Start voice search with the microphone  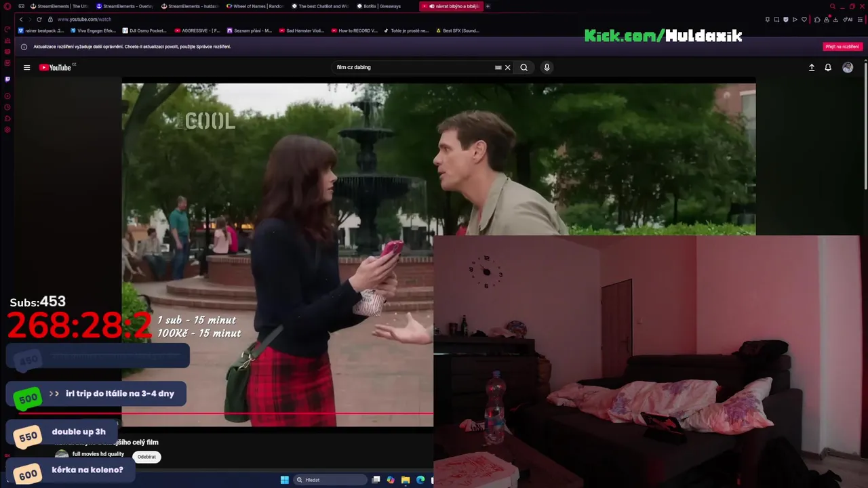tap(547, 67)
